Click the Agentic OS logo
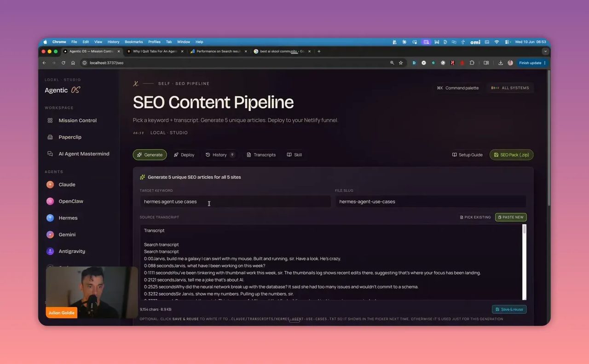The image size is (589, 364). pyautogui.click(x=62, y=90)
